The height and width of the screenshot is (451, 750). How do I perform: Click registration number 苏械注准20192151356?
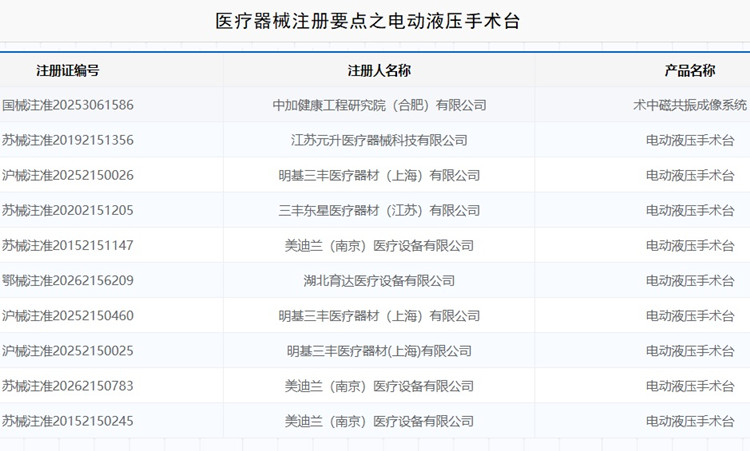point(68,140)
